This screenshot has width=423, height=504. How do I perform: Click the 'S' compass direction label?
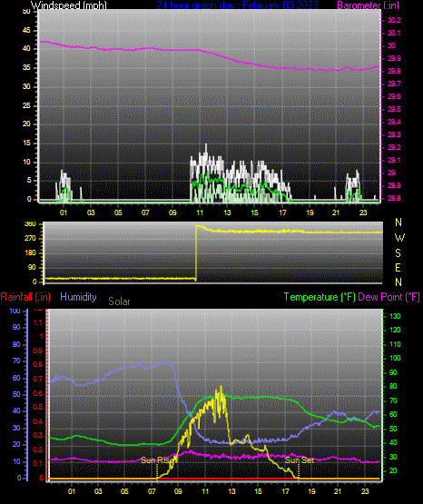(x=398, y=253)
